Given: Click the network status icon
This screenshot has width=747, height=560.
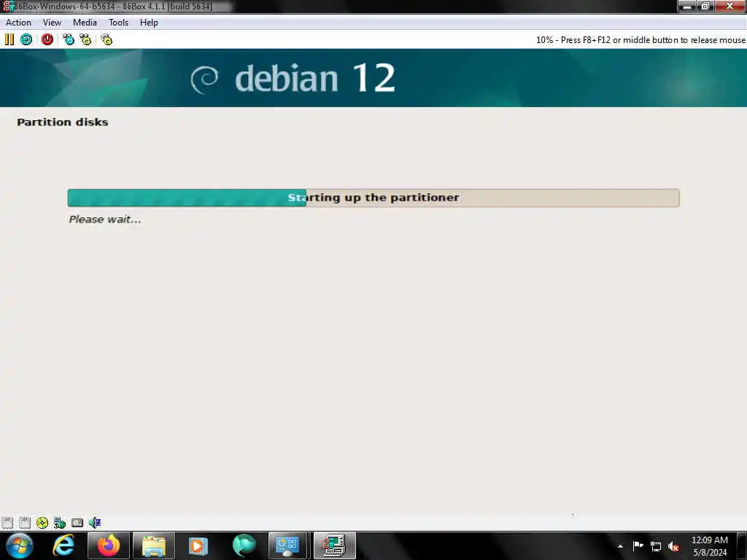Looking at the screenshot, I should coord(60,522).
